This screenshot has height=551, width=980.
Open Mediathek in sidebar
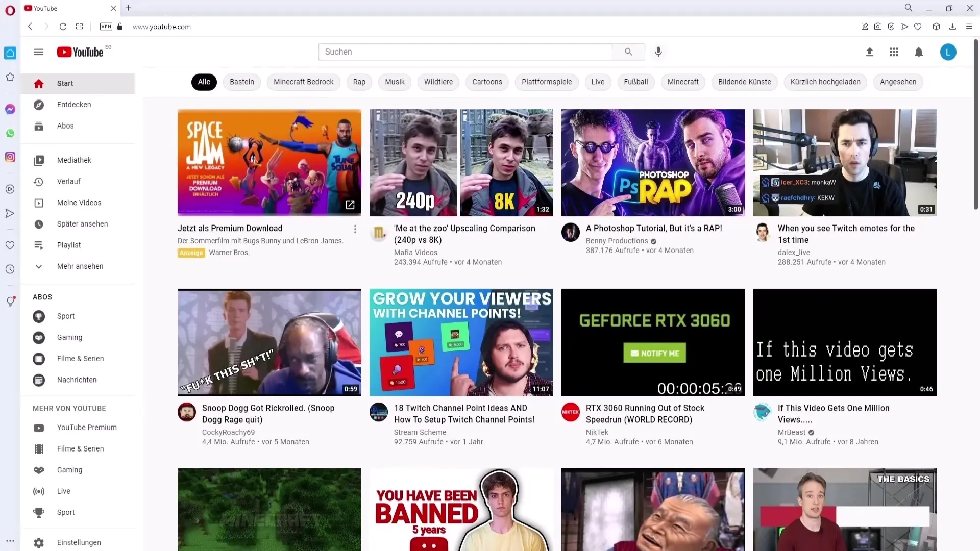[x=78, y=160]
